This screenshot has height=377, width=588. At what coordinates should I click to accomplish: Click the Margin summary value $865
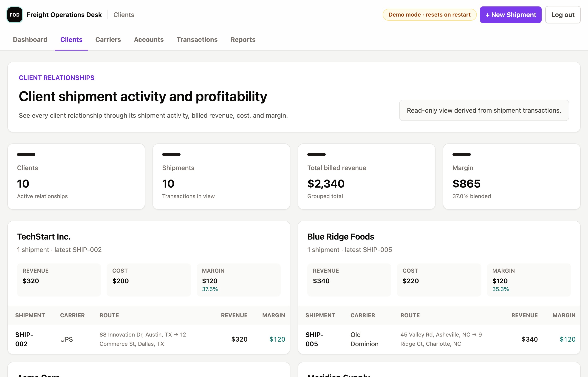click(466, 184)
